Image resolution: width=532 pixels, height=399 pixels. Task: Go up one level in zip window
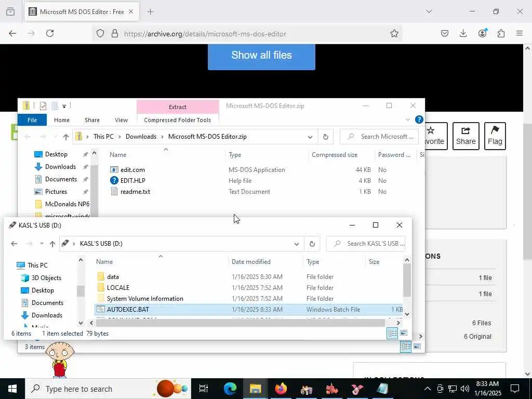[x=66, y=137]
